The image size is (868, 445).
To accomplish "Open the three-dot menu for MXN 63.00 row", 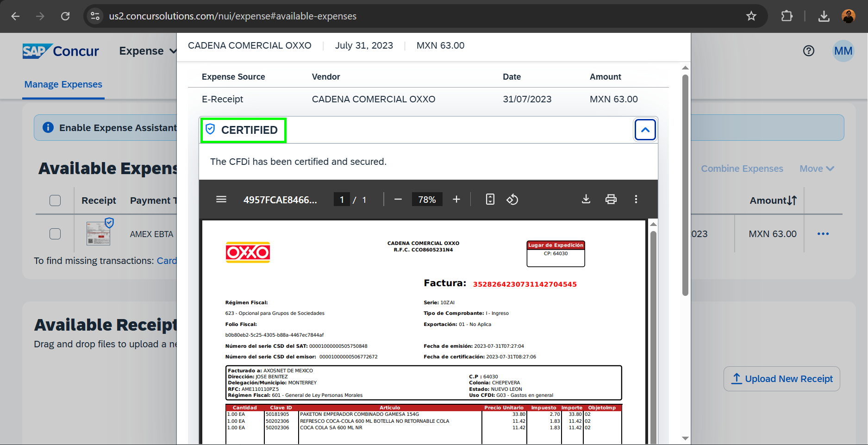I will (x=823, y=234).
